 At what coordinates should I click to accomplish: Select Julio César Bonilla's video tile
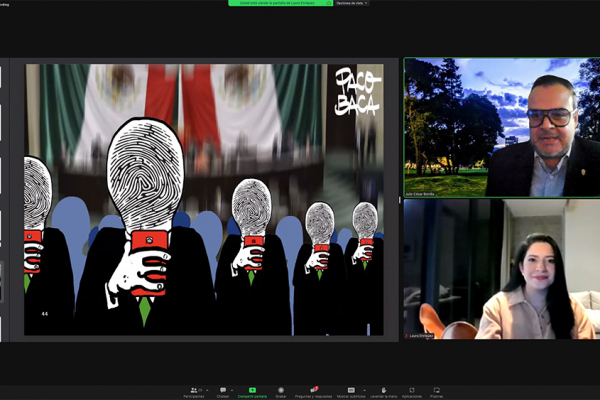pos(502,127)
